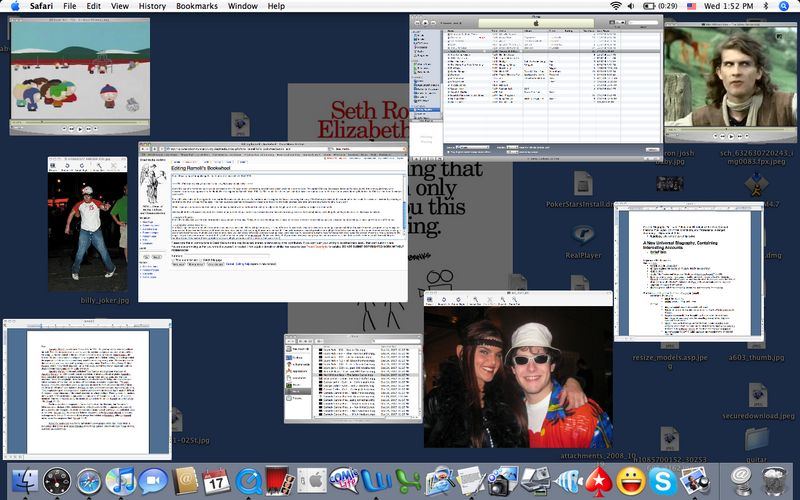Click the battery status indicator

[660, 6]
